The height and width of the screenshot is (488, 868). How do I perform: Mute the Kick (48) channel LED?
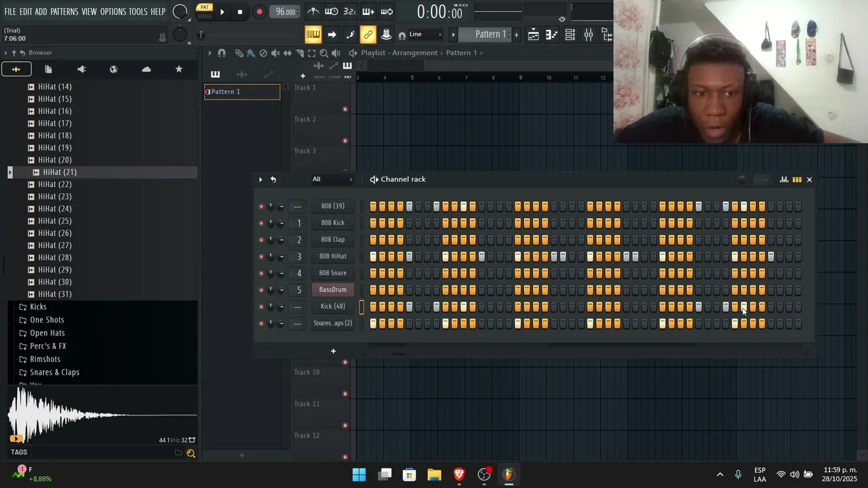click(261, 307)
